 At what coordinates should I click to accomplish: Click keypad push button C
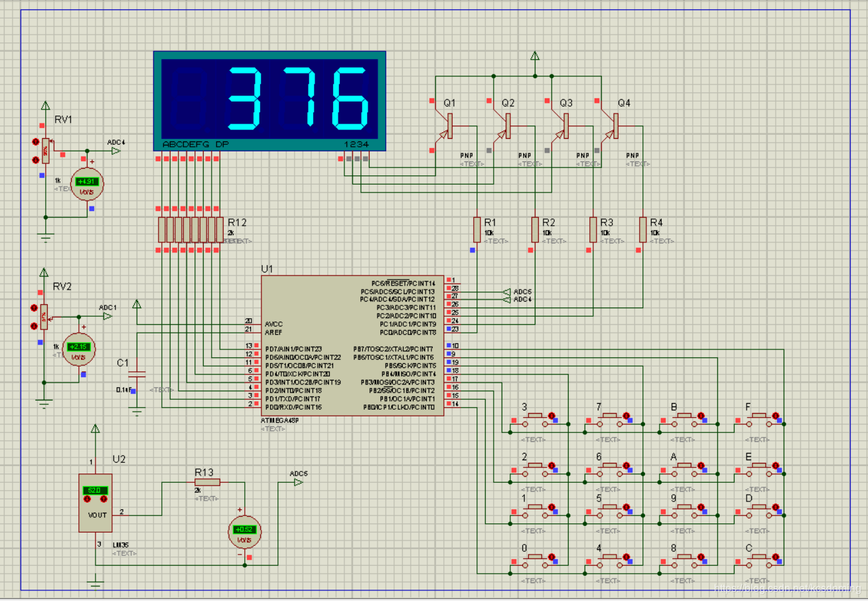click(760, 561)
